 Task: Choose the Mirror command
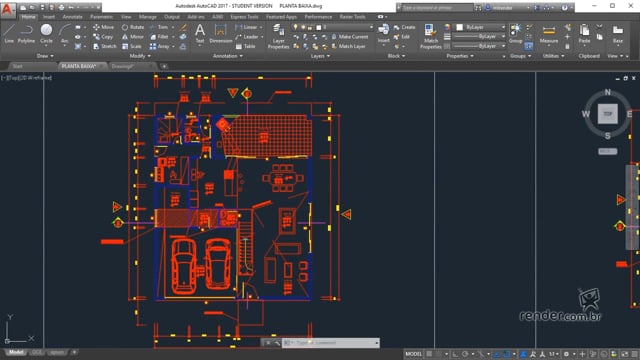click(133, 37)
